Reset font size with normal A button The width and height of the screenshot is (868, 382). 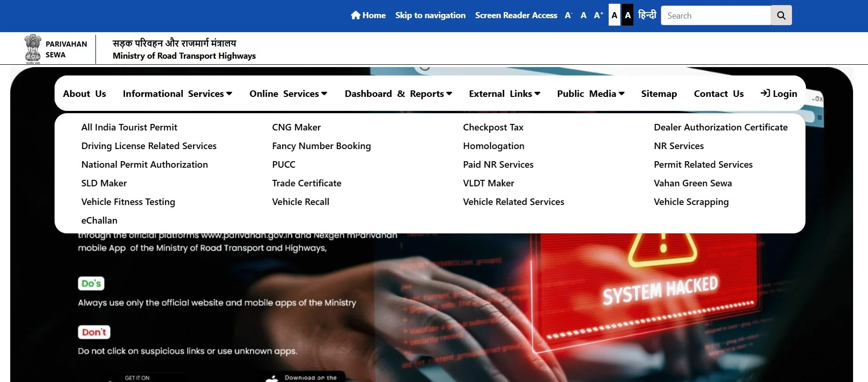tap(583, 15)
